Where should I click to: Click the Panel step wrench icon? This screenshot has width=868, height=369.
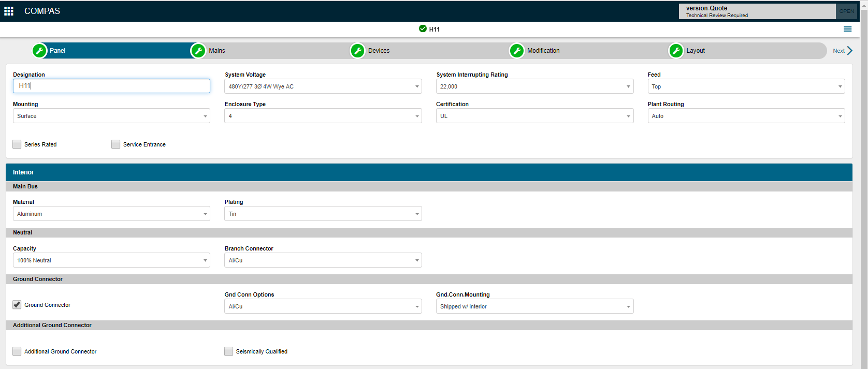40,51
